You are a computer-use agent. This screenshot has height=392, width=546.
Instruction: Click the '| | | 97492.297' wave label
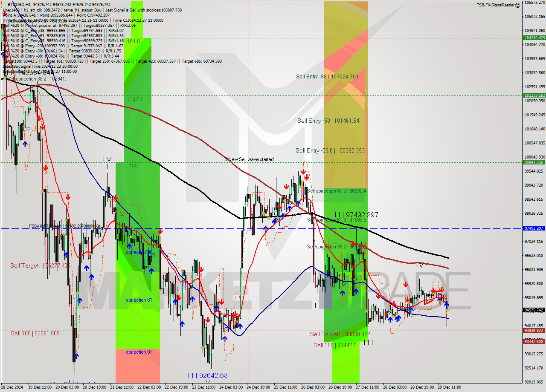[356, 215]
